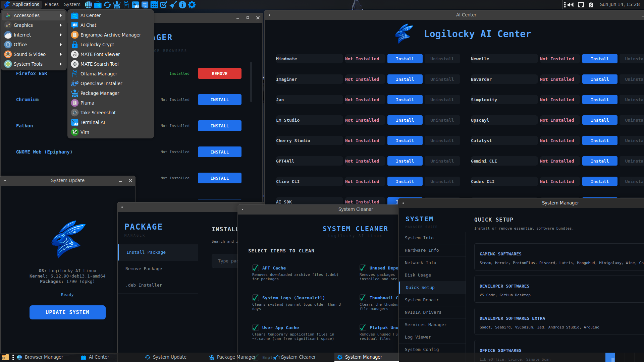Open the System menu in top panel

pos(72,4)
